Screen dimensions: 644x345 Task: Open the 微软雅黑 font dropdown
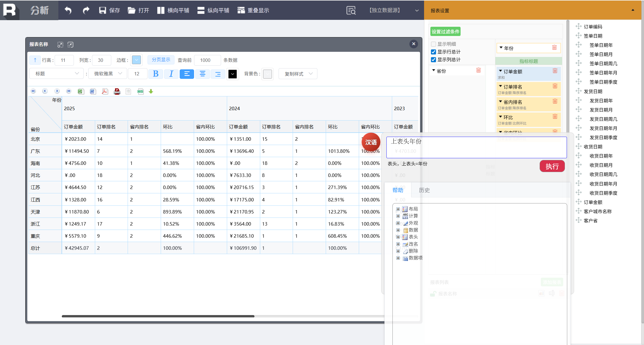point(108,74)
